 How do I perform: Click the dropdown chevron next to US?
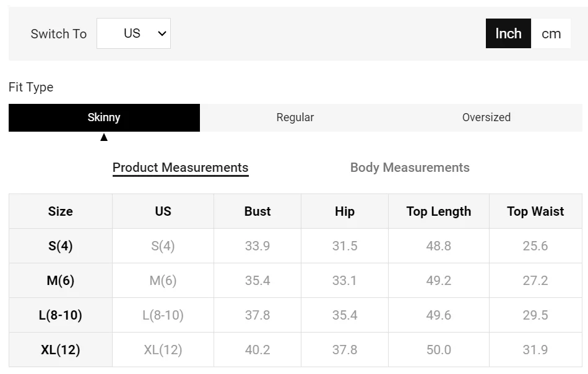pos(162,34)
